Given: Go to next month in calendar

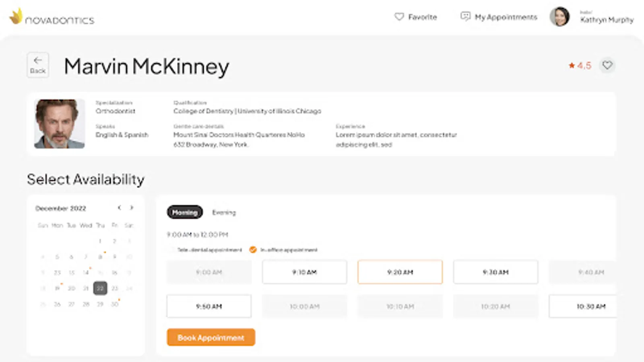Looking at the screenshot, I should point(132,208).
